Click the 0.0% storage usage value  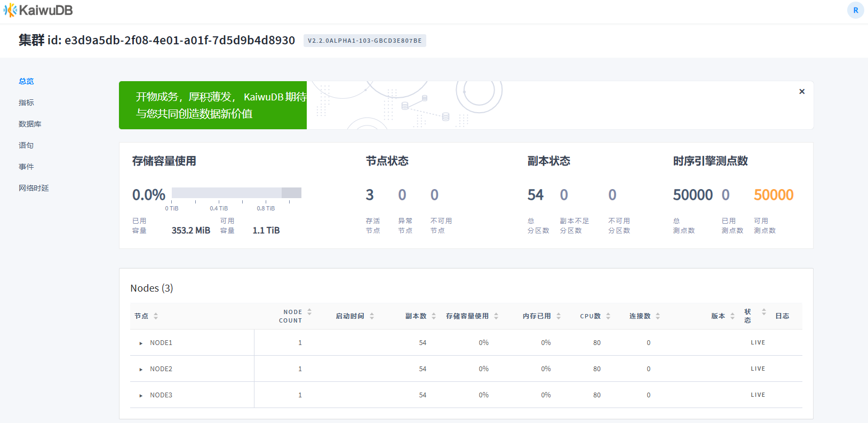149,195
